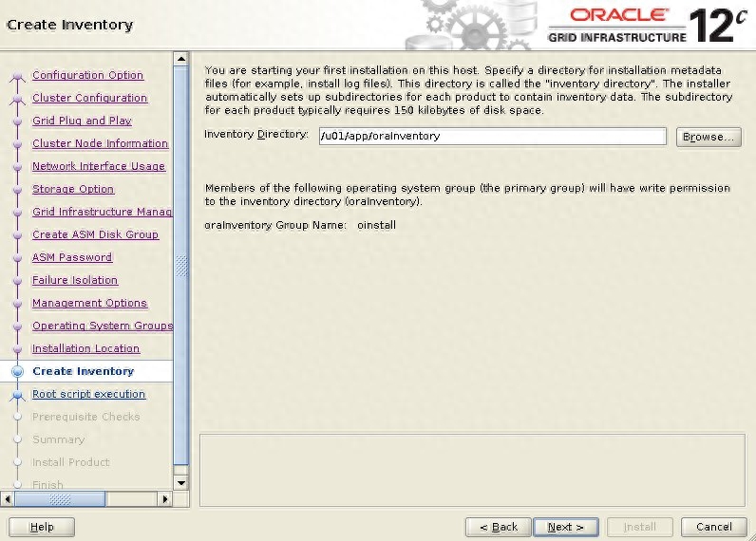The width and height of the screenshot is (756, 541).
Task: Cancel the installation wizard
Action: [713, 527]
